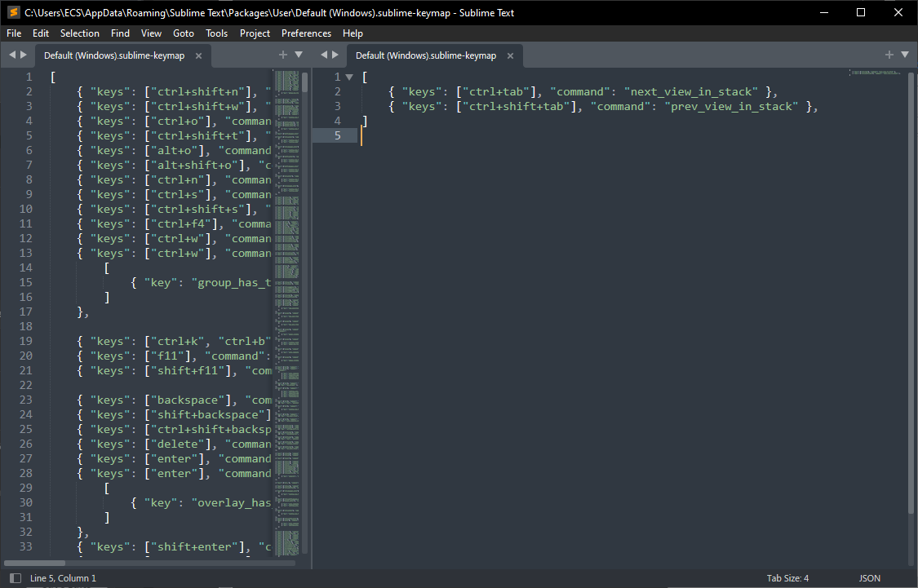The height and width of the screenshot is (588, 918).
Task: Click line number 5 in right pane
Action: tap(337, 135)
